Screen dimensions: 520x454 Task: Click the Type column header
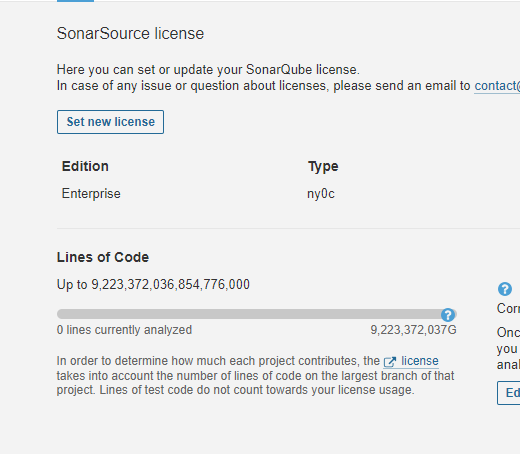click(x=323, y=167)
